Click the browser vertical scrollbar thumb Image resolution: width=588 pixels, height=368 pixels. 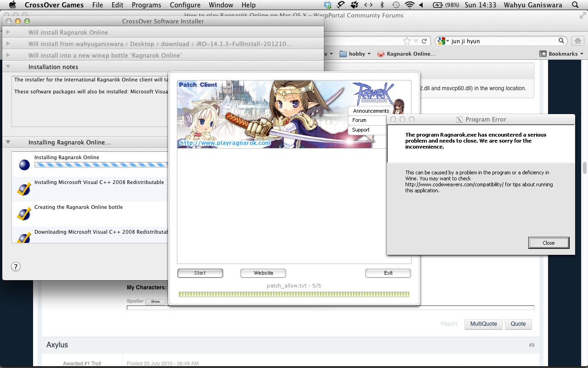tap(585, 168)
